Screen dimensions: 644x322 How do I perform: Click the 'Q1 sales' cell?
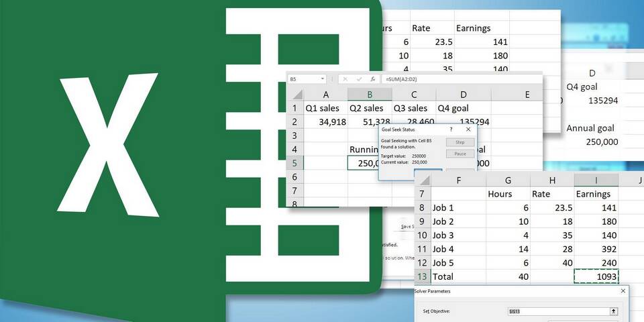pos(326,108)
